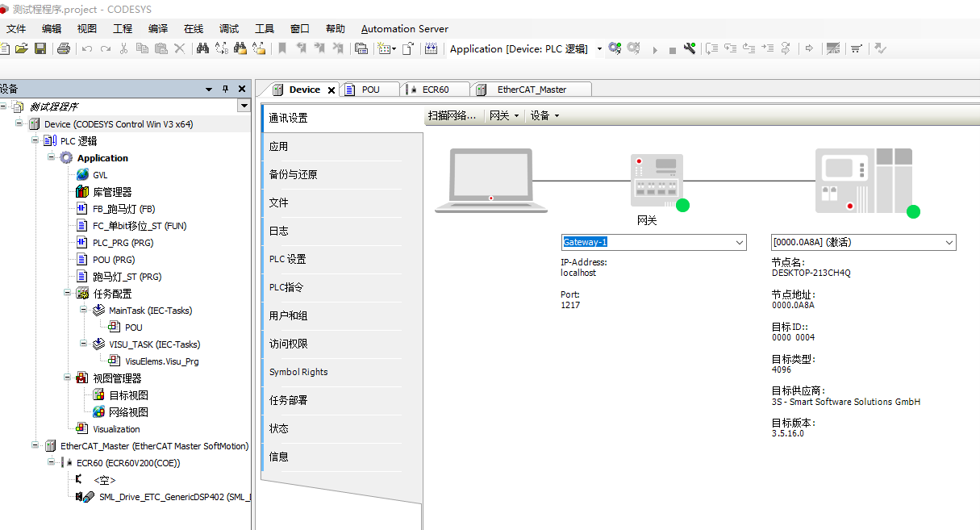Open the 备份与还原 page
This screenshot has height=530, width=980.
[332, 174]
